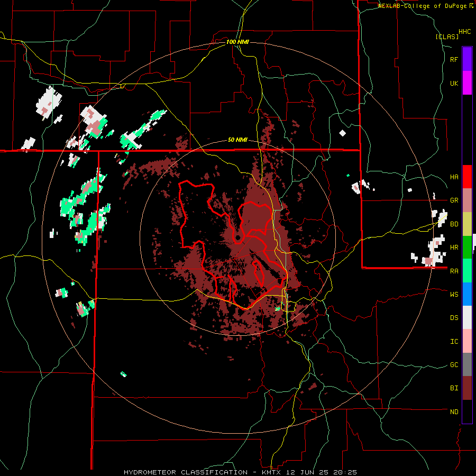Click the IC legend label
The width and height of the screenshot is (476, 476).
point(454,342)
